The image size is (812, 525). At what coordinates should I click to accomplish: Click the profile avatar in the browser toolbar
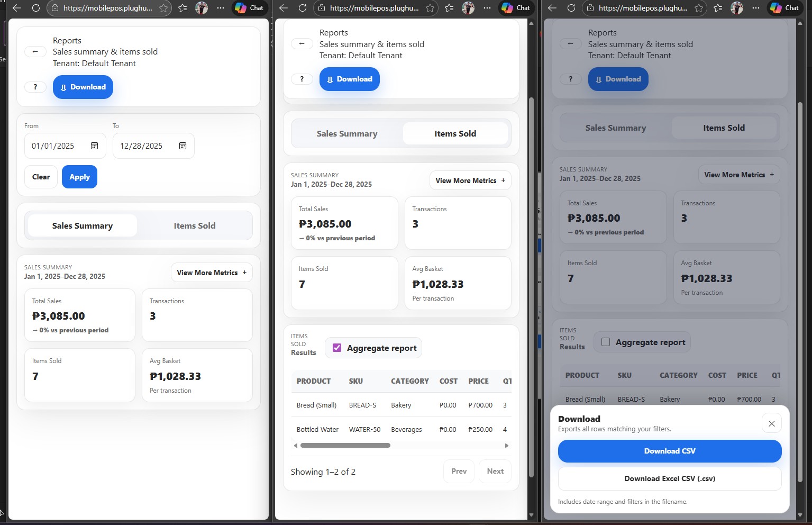(x=202, y=8)
